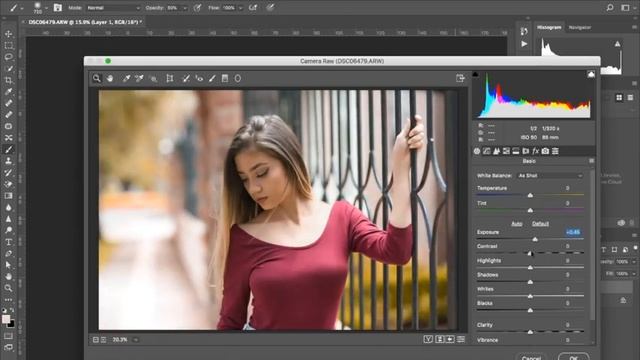Select the Hand tool in Photoshop toolbar

pyautogui.click(x=8, y=276)
